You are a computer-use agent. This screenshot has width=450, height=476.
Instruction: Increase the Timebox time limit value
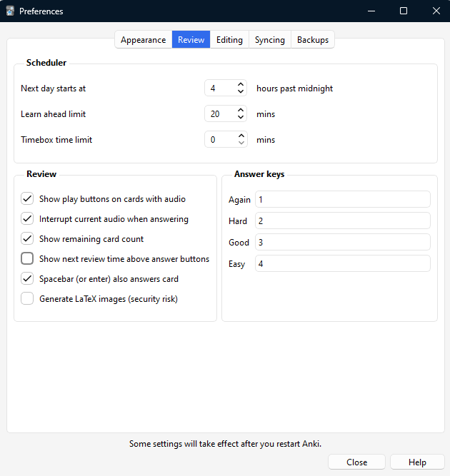click(241, 136)
